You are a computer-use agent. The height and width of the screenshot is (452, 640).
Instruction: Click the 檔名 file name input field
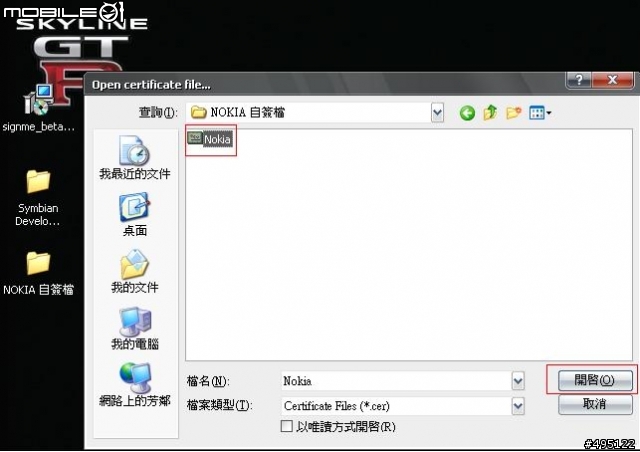coord(396,381)
